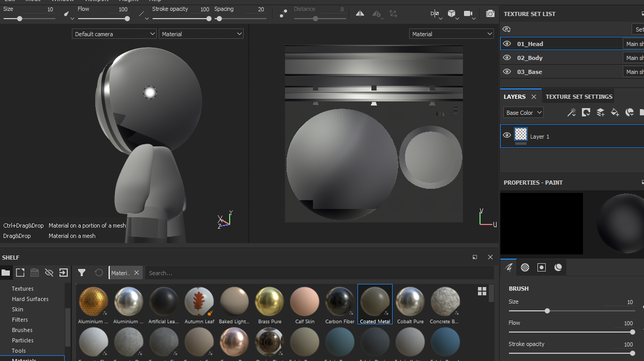Hide Layer 1 using its eye icon
This screenshot has width=644, height=361.
point(507,136)
